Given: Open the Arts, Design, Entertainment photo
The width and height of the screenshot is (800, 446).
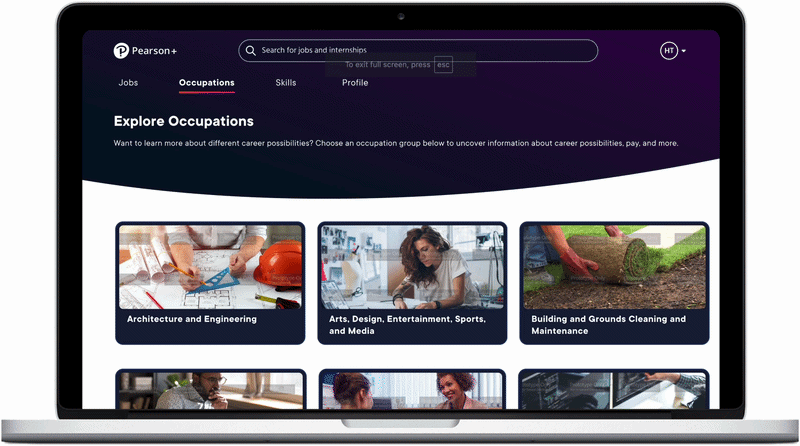Looking at the screenshot, I should coord(412,267).
